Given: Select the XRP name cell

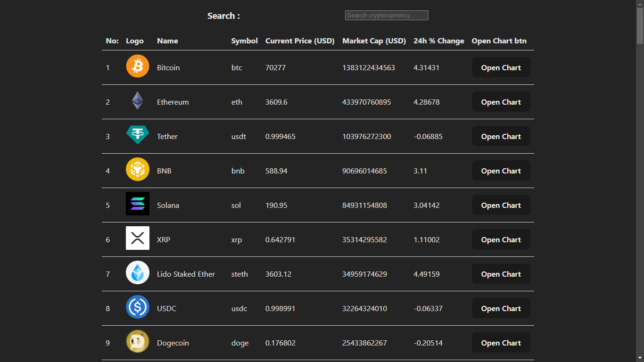Looking at the screenshot, I should coord(164,240).
